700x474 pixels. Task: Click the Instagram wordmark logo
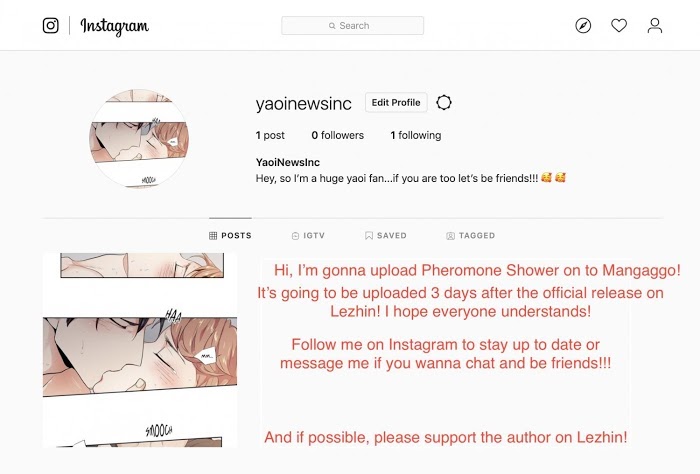tap(115, 27)
